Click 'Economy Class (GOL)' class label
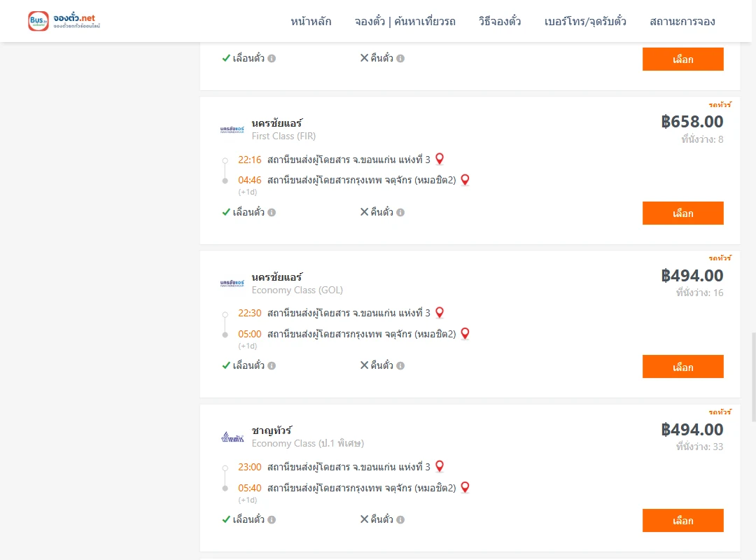This screenshot has height=560, width=756. (297, 290)
